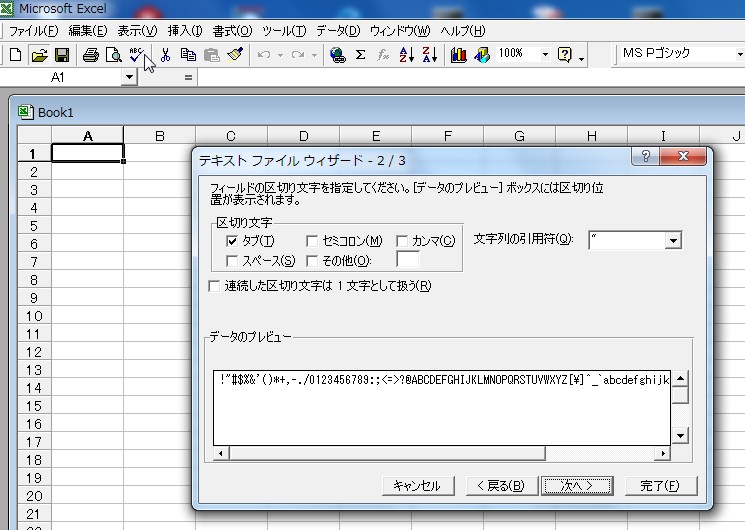This screenshot has width=745, height=530.
Task: Click the New workbook icon
Action: [16, 55]
